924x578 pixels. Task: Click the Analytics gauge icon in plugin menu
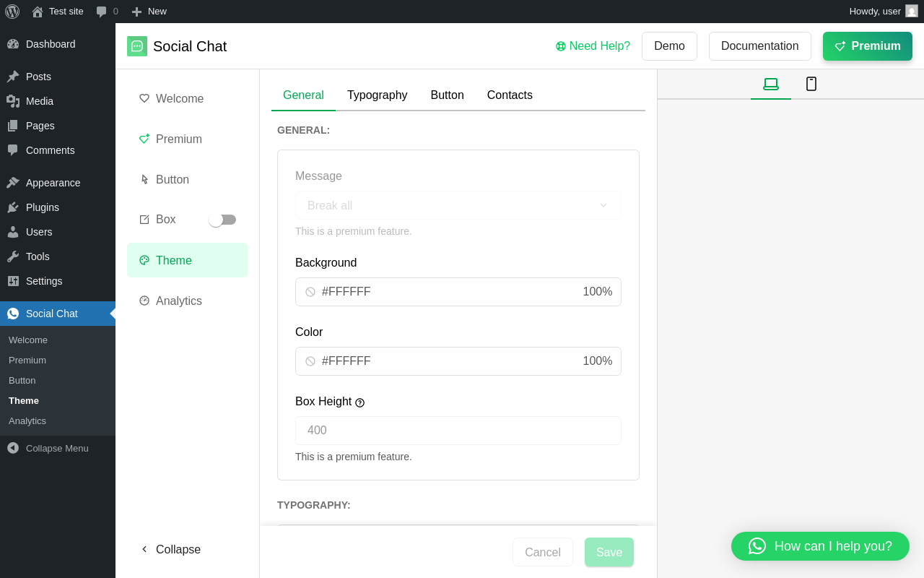coord(144,301)
